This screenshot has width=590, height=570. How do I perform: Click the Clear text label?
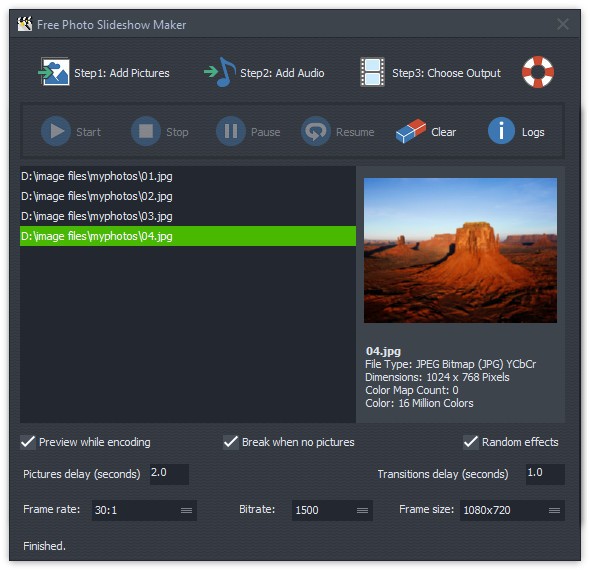pyautogui.click(x=444, y=132)
